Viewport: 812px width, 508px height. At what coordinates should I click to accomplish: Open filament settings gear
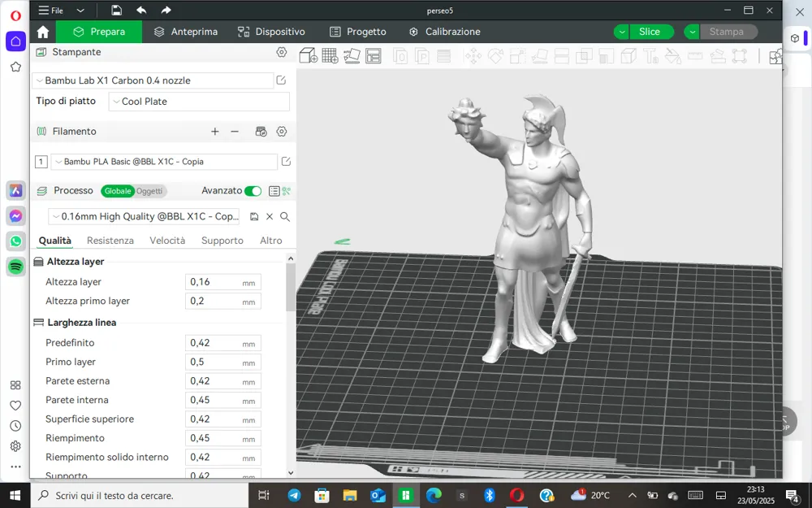point(281,132)
